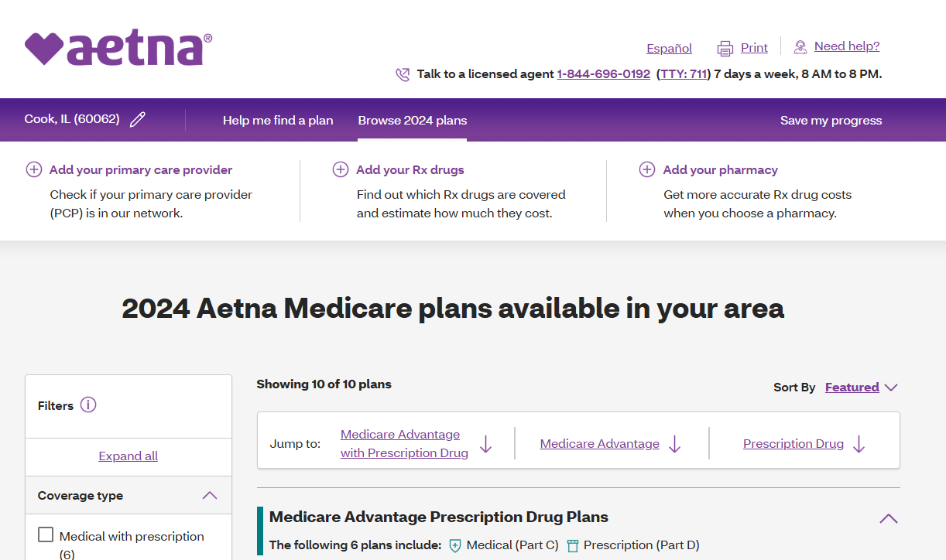
Task: Click the pencil icon to edit location
Action: pos(138,119)
